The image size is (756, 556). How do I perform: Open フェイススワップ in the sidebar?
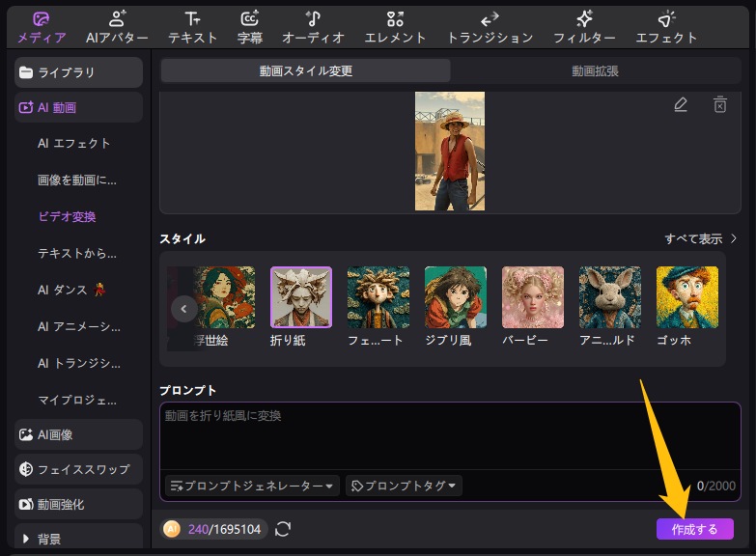pyautogui.click(x=79, y=469)
